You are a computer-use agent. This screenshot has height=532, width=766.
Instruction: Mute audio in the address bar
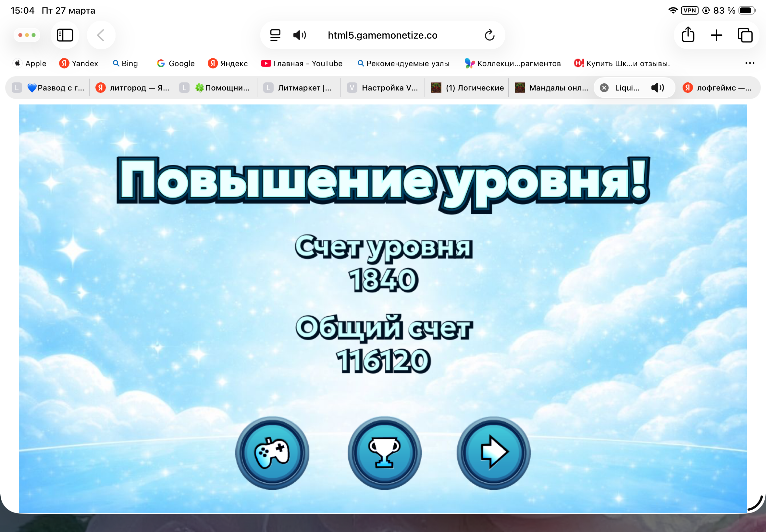(x=300, y=35)
